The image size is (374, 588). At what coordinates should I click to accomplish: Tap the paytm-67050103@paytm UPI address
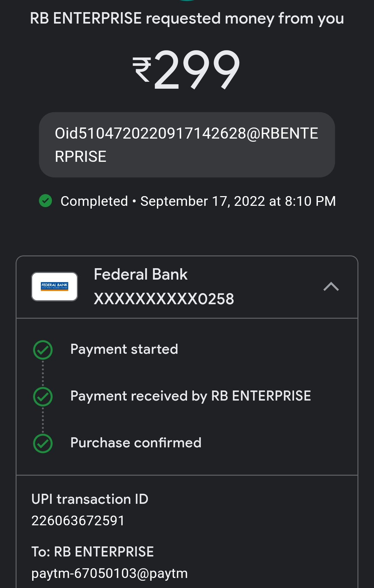[x=109, y=573]
